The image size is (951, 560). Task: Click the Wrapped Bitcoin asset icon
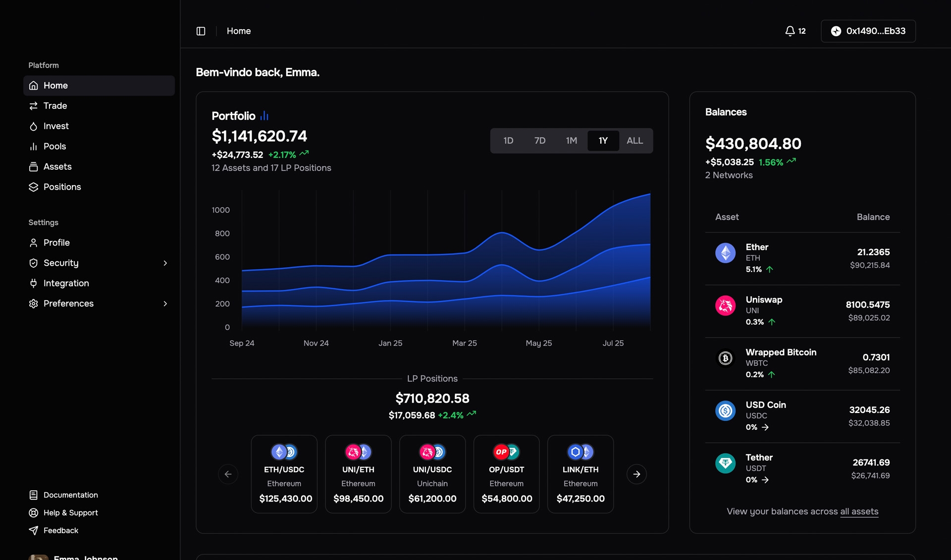[725, 358]
